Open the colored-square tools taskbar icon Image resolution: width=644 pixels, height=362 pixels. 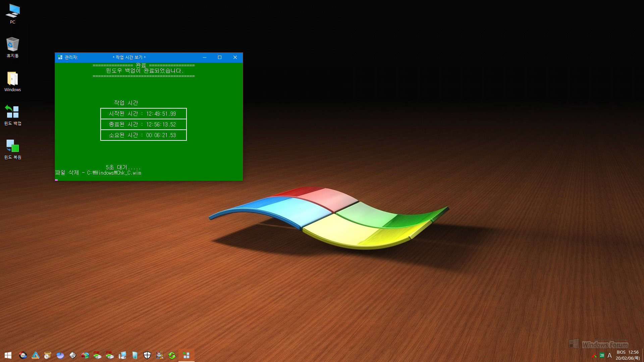coord(159,355)
